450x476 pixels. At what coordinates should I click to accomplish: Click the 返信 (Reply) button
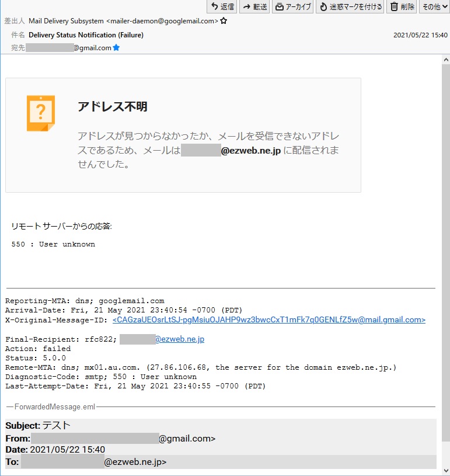tap(222, 7)
